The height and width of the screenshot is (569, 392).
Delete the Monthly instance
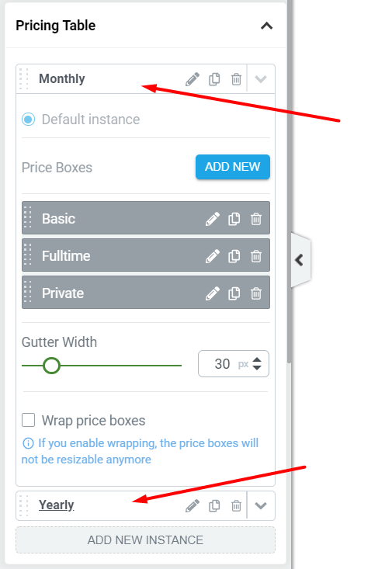tap(236, 79)
